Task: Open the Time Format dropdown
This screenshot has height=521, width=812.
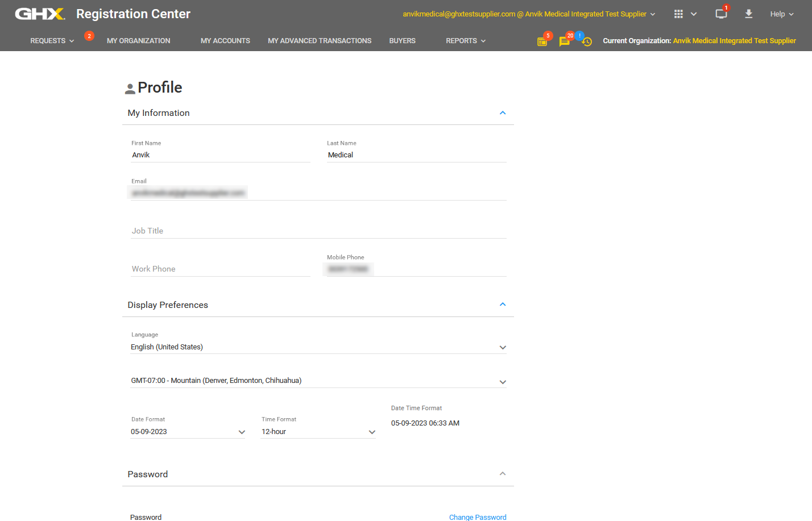Action: [318, 432]
